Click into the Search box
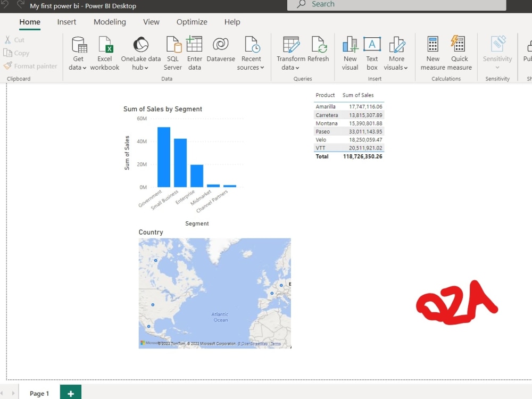The image size is (532, 399). tap(397, 4)
